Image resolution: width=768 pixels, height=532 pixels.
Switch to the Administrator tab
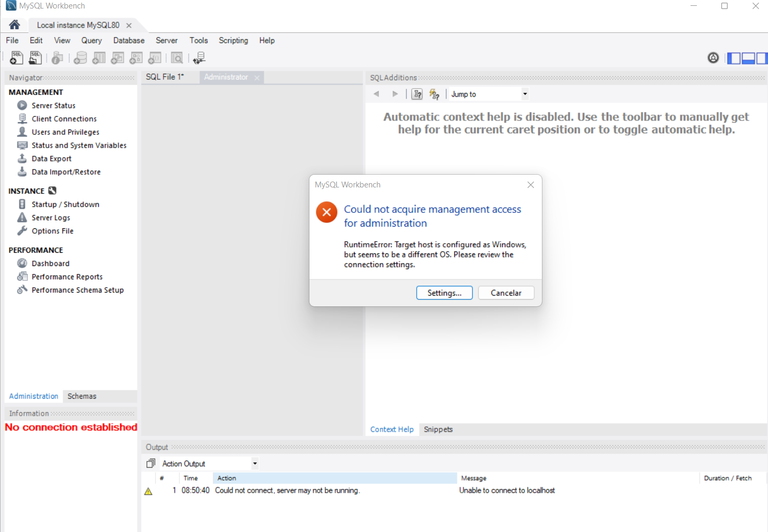point(226,77)
